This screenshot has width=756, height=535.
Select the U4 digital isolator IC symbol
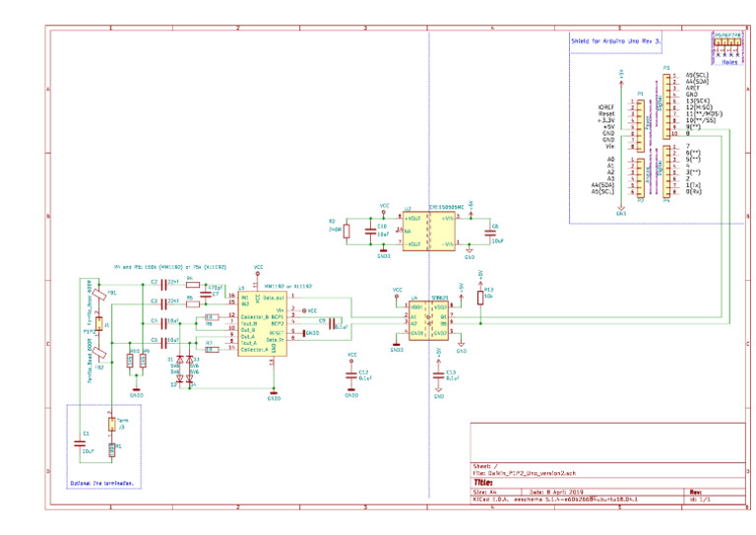pyautogui.click(x=428, y=321)
